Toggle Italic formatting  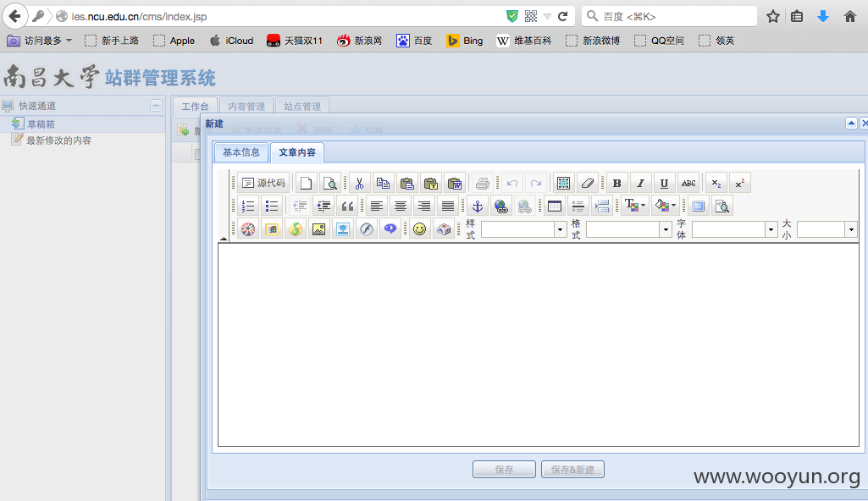[x=641, y=183]
